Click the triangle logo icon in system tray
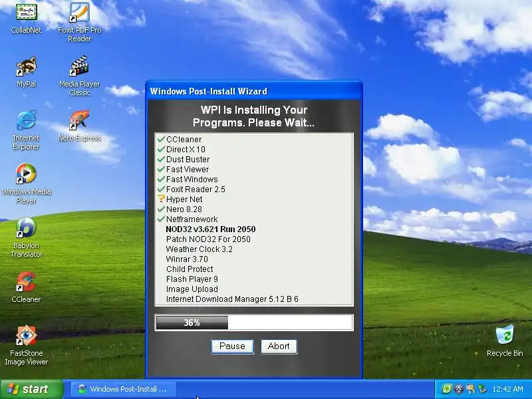532x399 pixels. click(x=459, y=389)
